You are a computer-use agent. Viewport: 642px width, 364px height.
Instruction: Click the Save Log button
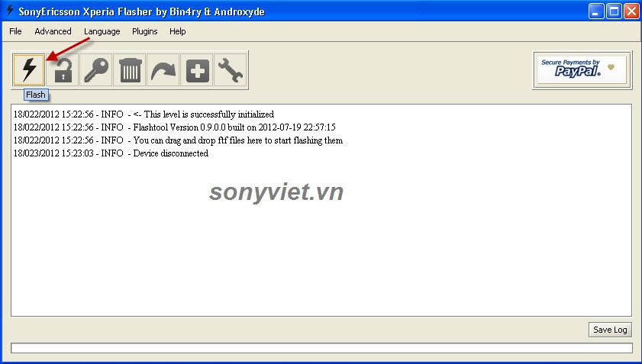click(610, 330)
